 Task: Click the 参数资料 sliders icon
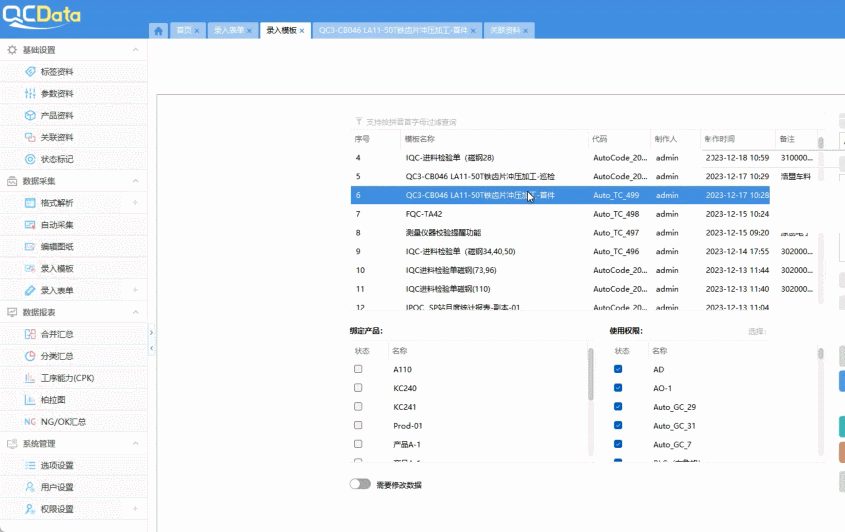coord(30,94)
